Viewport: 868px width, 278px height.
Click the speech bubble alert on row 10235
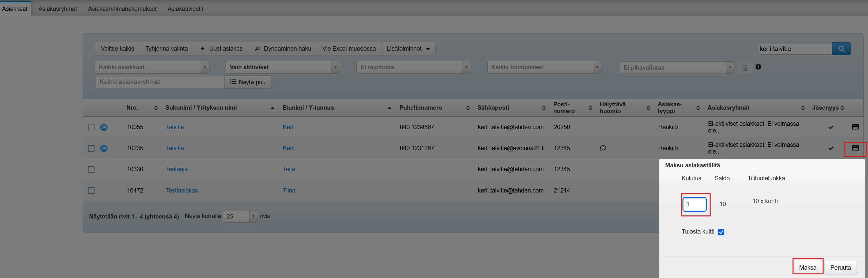(603, 148)
